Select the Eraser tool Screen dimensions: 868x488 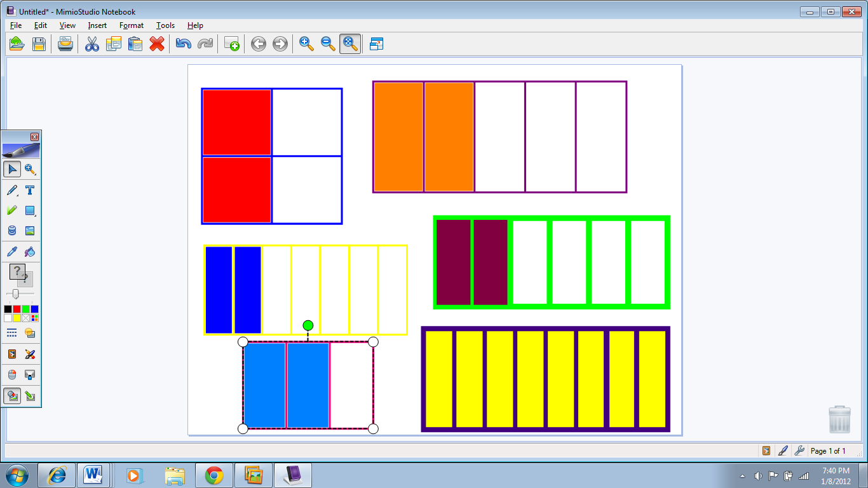tap(11, 231)
